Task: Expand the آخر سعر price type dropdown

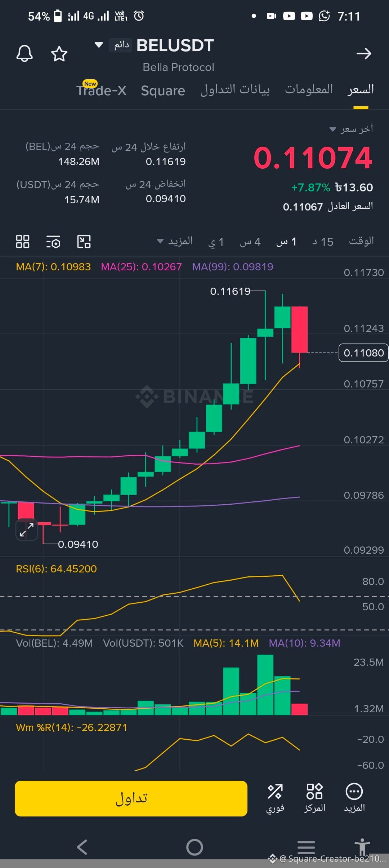Action: [351, 129]
